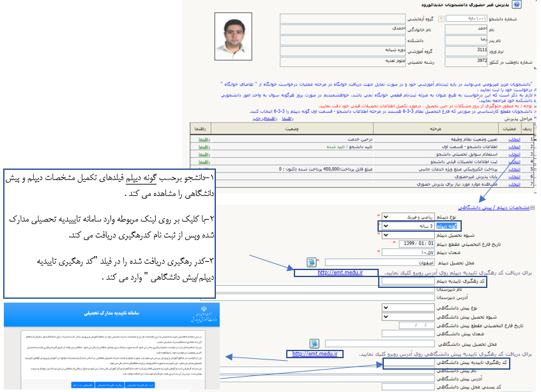Select انتخاب in استعلام سوابق تحصیلی دانشجو row
Viewport: 541px width, 392px height.
point(514,155)
